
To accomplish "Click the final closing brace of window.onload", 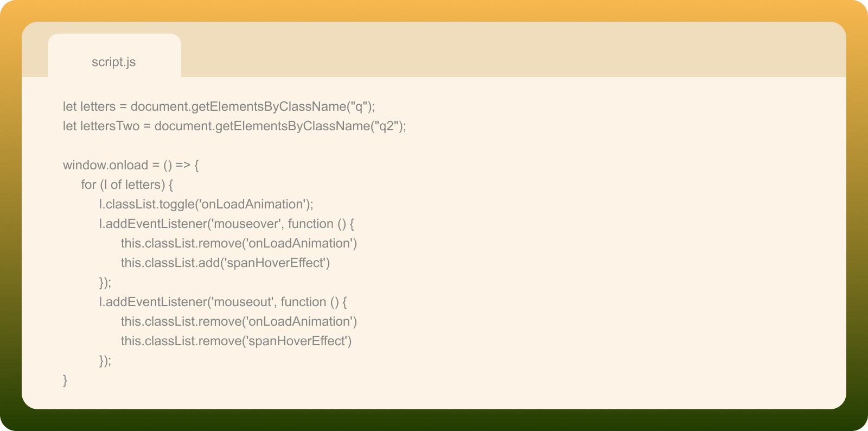I will pos(65,380).
